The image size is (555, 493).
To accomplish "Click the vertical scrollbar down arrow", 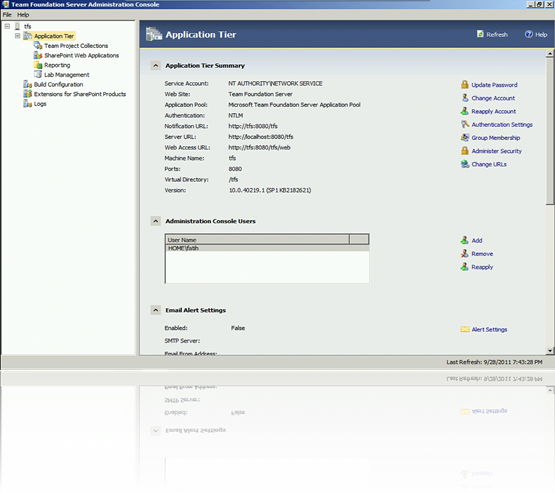I will (x=550, y=351).
